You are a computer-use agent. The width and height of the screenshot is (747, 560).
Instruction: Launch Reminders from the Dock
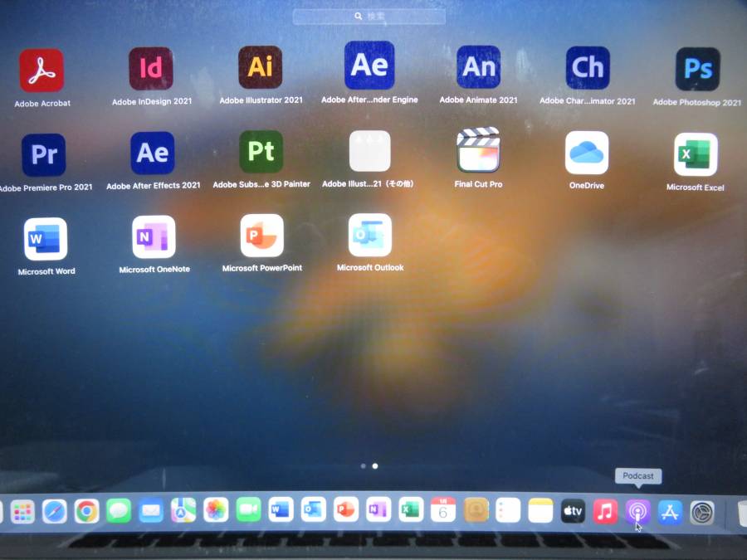tap(508, 511)
